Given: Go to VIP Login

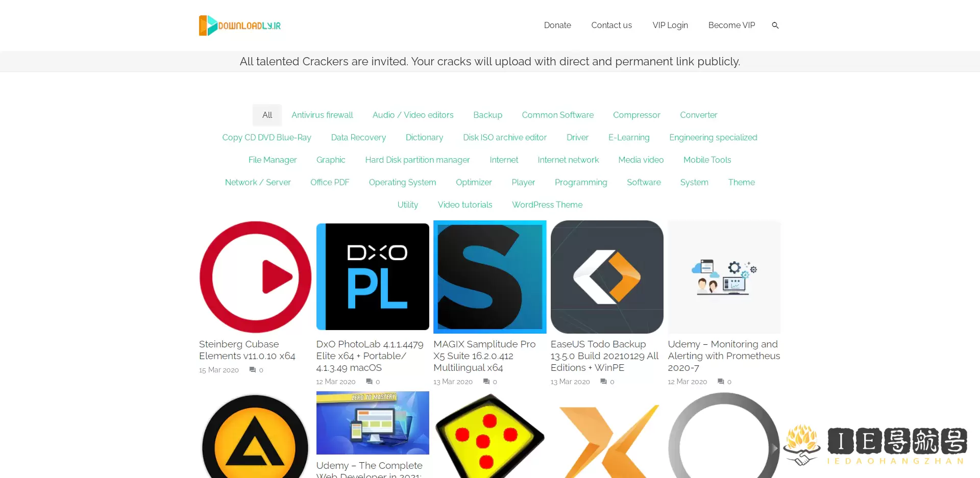Looking at the screenshot, I should 670,26.
